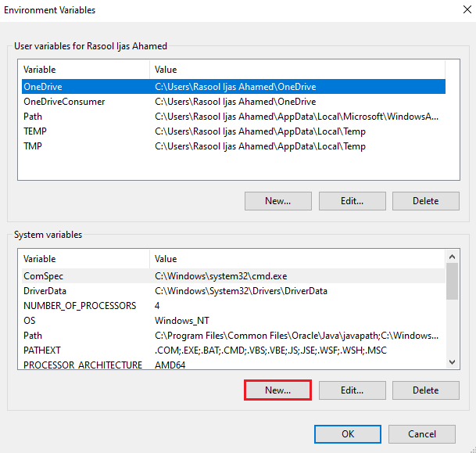476x453 pixels.
Task: Select NUMBER_OF_PROCESSORS system variable
Action: 234,306
